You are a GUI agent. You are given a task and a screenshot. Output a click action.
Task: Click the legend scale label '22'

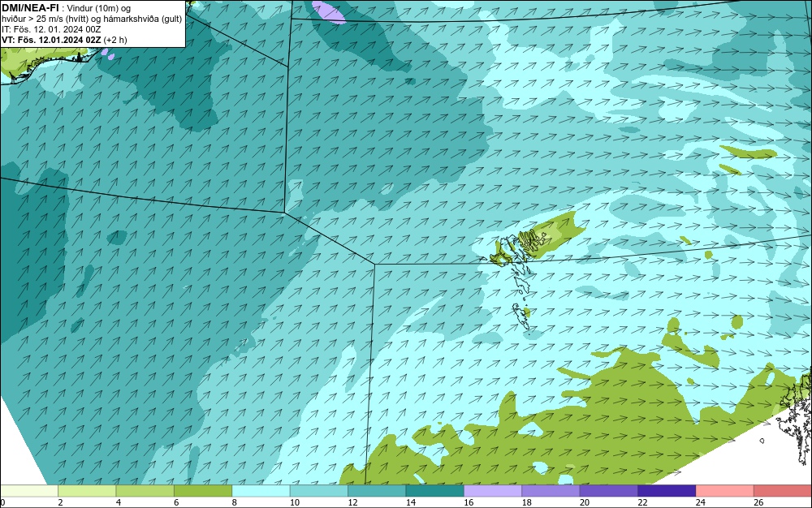pyautogui.click(x=642, y=502)
